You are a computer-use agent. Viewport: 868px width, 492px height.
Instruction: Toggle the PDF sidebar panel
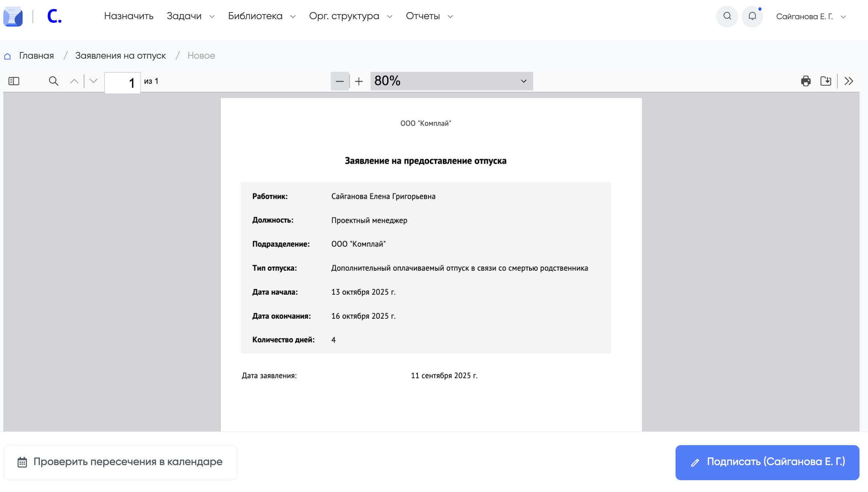(x=14, y=81)
